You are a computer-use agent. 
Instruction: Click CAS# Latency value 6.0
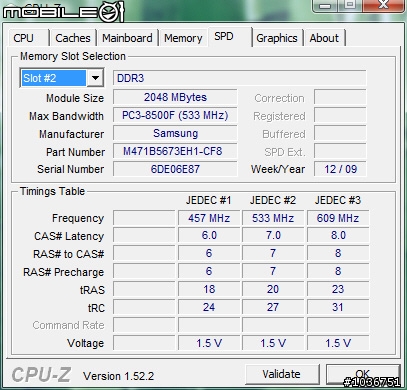point(209,235)
